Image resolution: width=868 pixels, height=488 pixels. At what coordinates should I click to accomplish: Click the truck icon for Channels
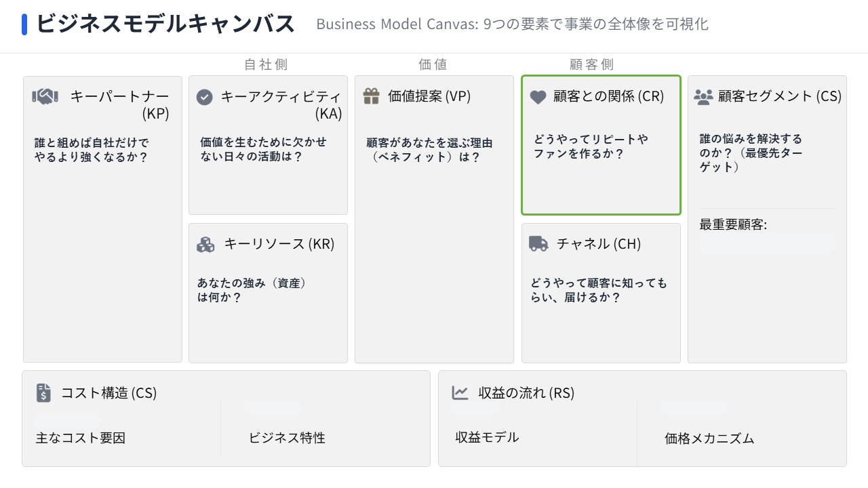(x=538, y=244)
